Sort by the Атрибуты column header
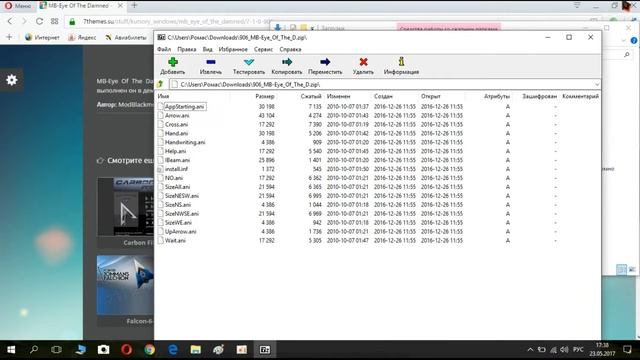640x360 pixels. [x=497, y=96]
